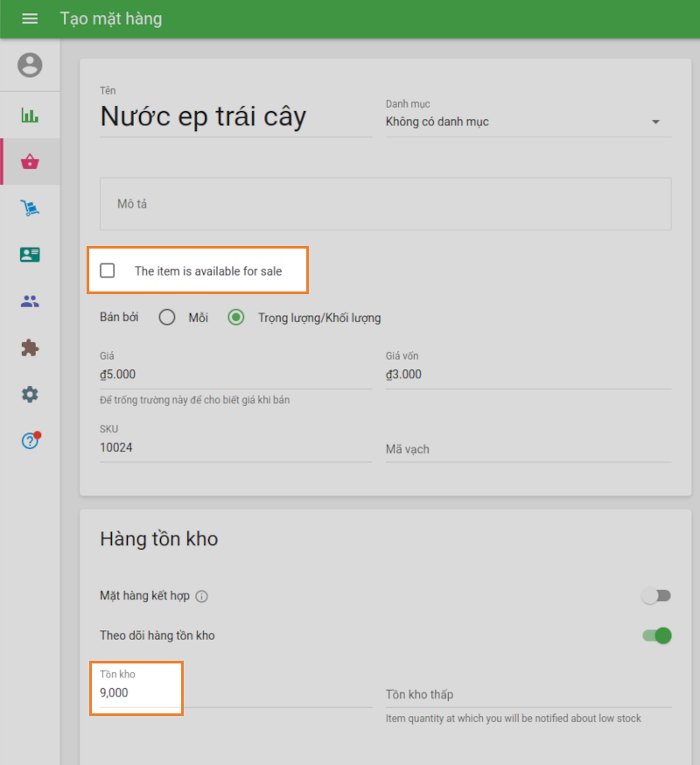Open inventory management cart icon
700x765 pixels.
tap(30, 207)
